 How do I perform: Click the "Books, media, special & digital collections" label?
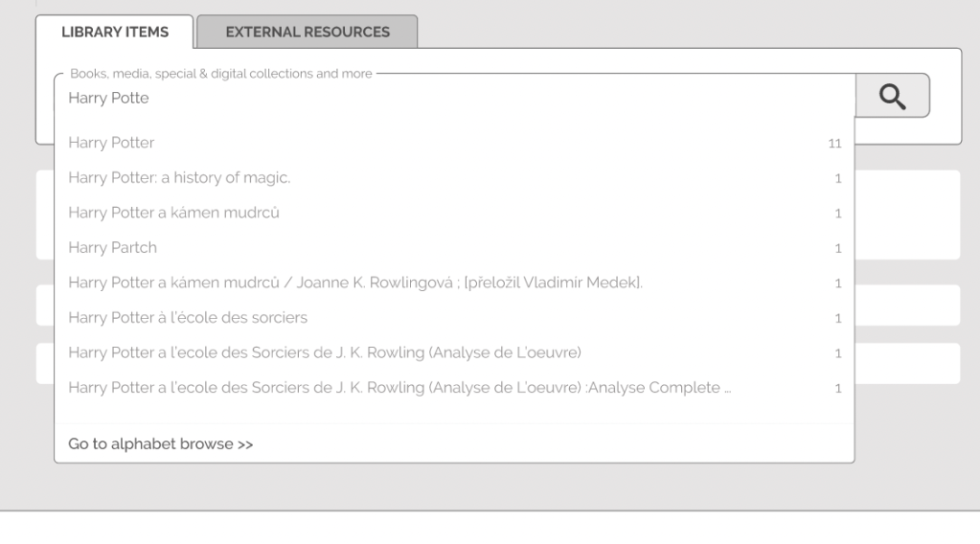(x=220, y=74)
